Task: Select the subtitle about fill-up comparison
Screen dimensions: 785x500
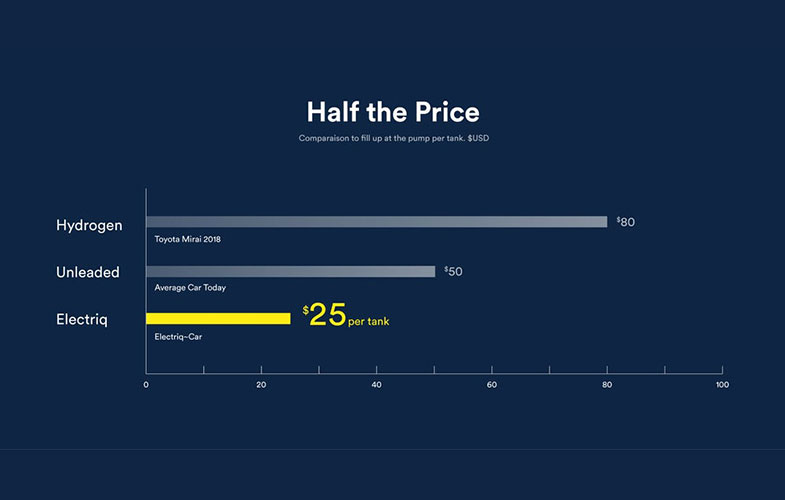Action: pos(393,138)
